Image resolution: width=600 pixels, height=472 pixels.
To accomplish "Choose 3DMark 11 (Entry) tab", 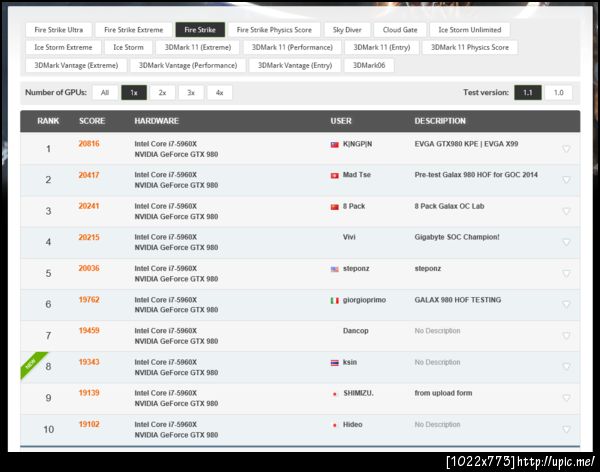I will tap(382, 47).
